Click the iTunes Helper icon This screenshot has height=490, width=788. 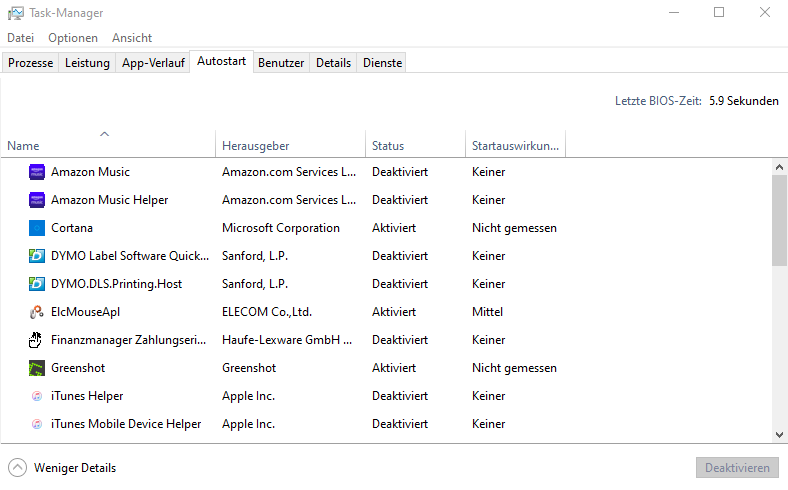coord(37,396)
